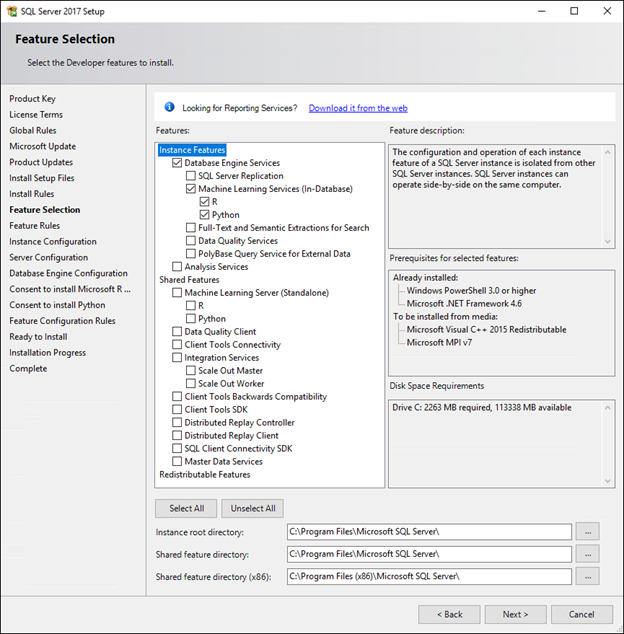Screen dimensions: 624x634
Task: Maximize the SQL Server 2017 Setup window
Action: [574, 11]
